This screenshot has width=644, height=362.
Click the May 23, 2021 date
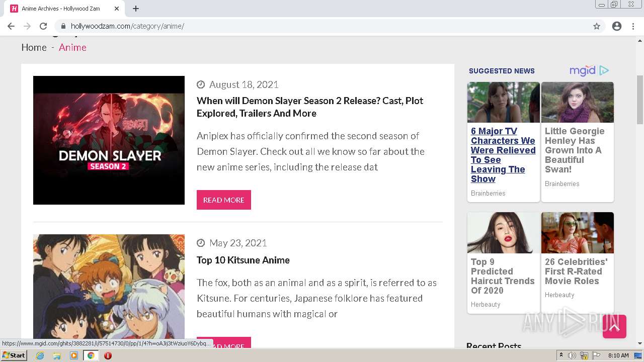click(238, 243)
